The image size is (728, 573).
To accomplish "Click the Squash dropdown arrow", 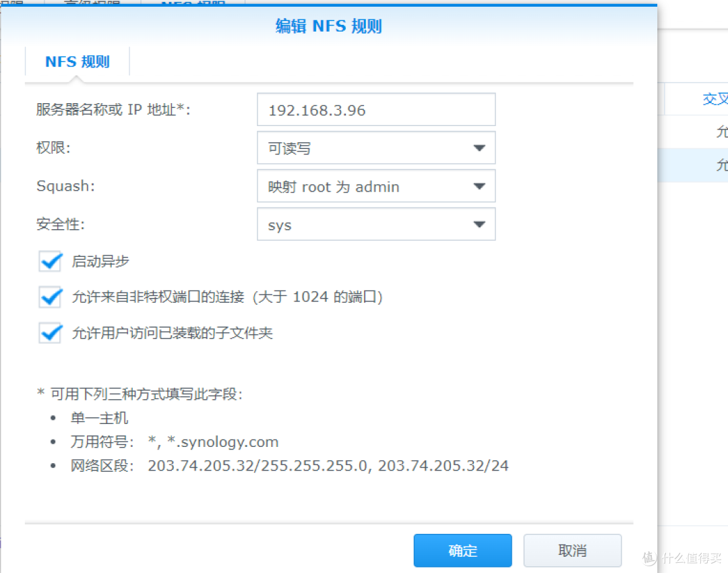I will (x=479, y=187).
